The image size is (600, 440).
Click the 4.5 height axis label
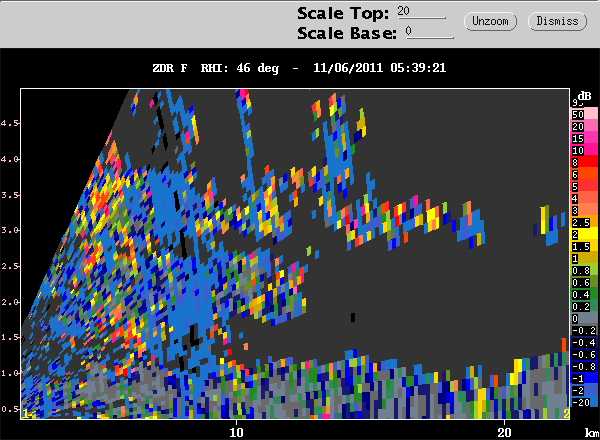pyautogui.click(x=9, y=123)
